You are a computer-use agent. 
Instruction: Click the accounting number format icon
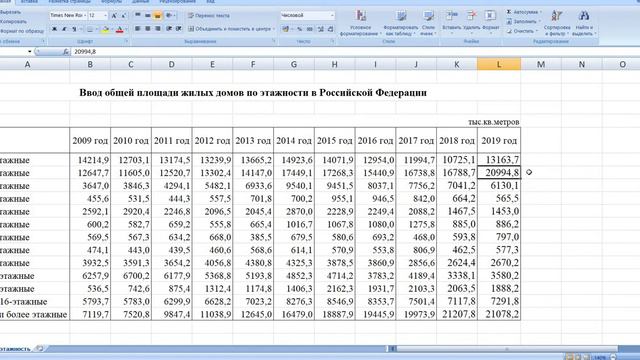tap(285, 29)
